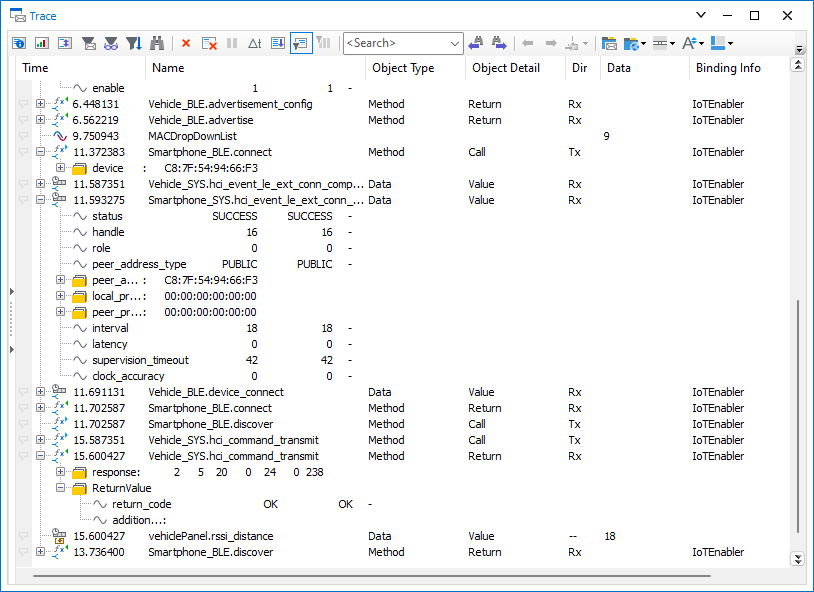Click inside the Search input field
This screenshot has width=814, height=592.
(396, 43)
